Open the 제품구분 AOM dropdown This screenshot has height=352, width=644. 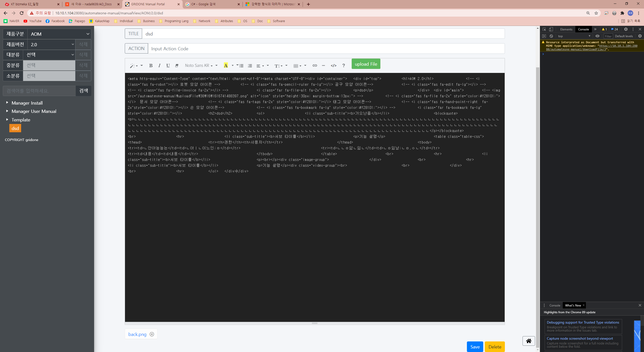[59, 34]
